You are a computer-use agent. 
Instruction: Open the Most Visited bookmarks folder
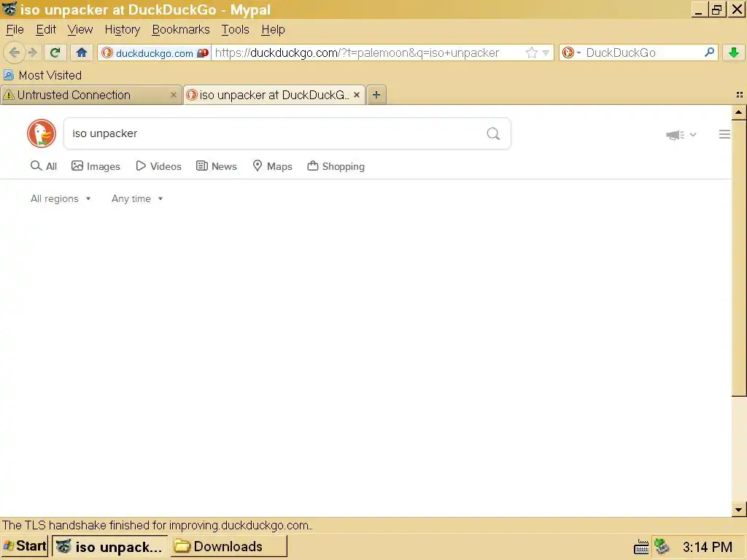pos(42,75)
